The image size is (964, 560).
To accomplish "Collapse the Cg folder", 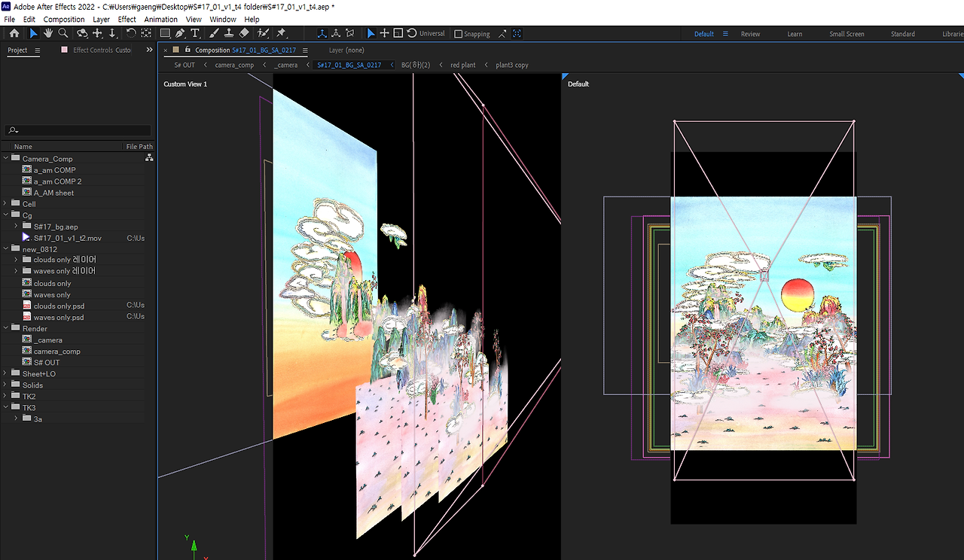I will point(6,215).
